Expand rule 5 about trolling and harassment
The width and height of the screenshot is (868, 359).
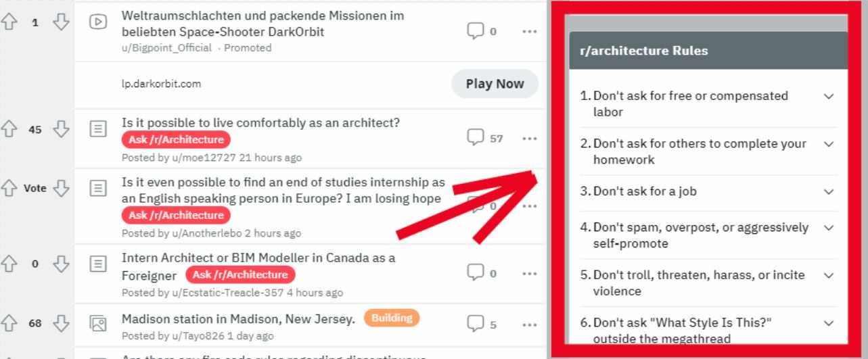coord(829,276)
